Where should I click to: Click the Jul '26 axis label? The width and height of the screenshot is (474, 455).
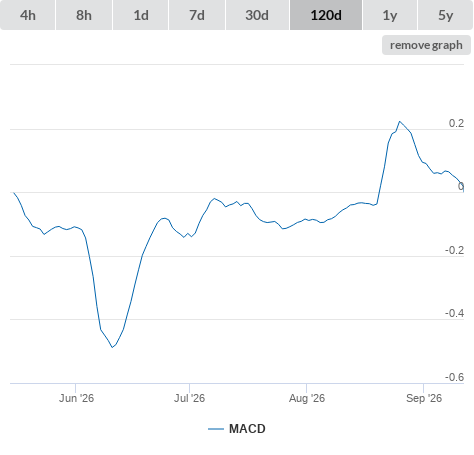[189, 398]
